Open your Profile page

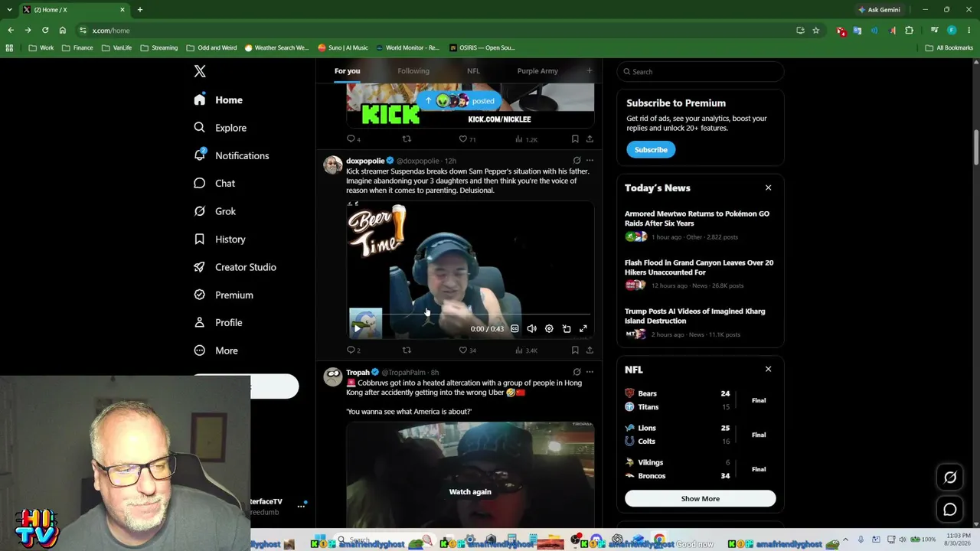point(218,323)
